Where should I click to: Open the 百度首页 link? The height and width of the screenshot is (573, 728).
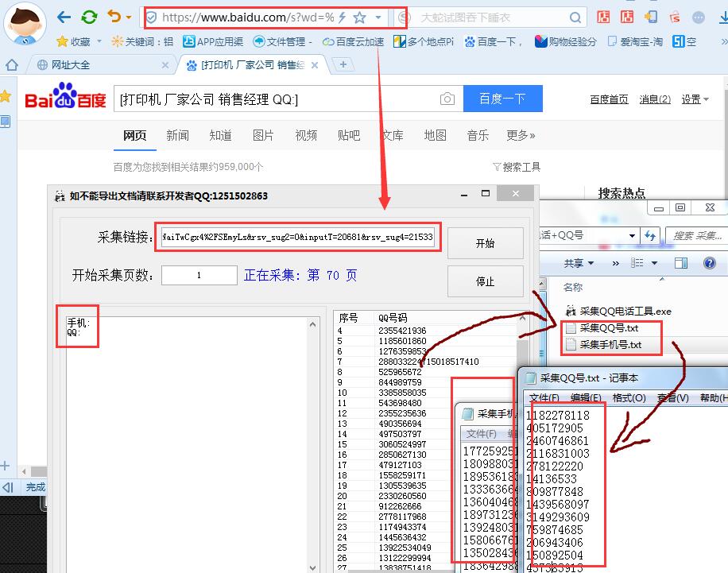[609, 99]
